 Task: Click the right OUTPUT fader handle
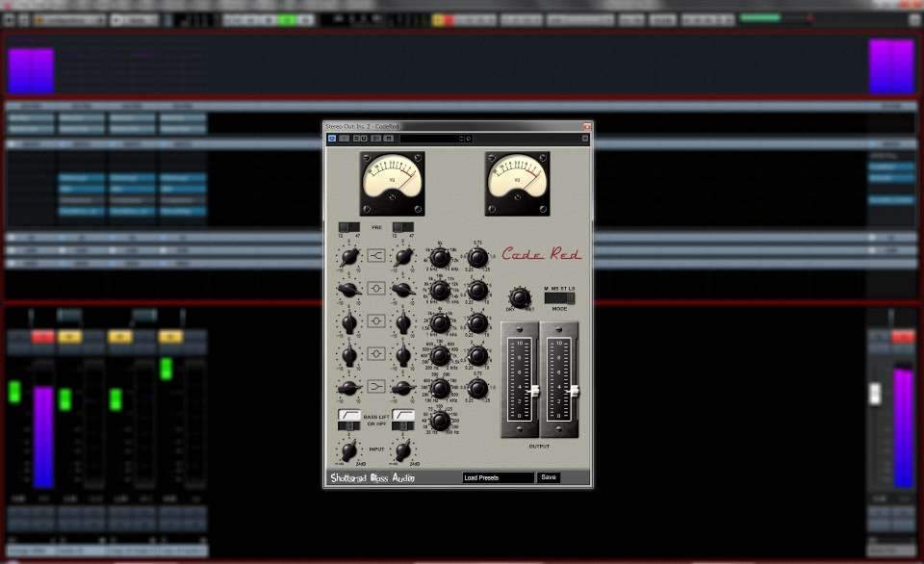(x=574, y=392)
